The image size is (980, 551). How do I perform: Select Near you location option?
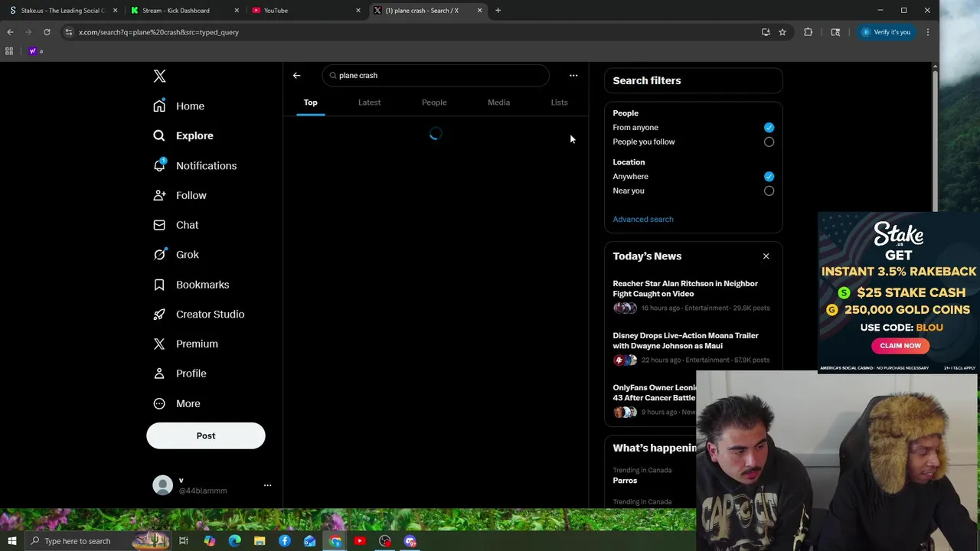pos(769,191)
